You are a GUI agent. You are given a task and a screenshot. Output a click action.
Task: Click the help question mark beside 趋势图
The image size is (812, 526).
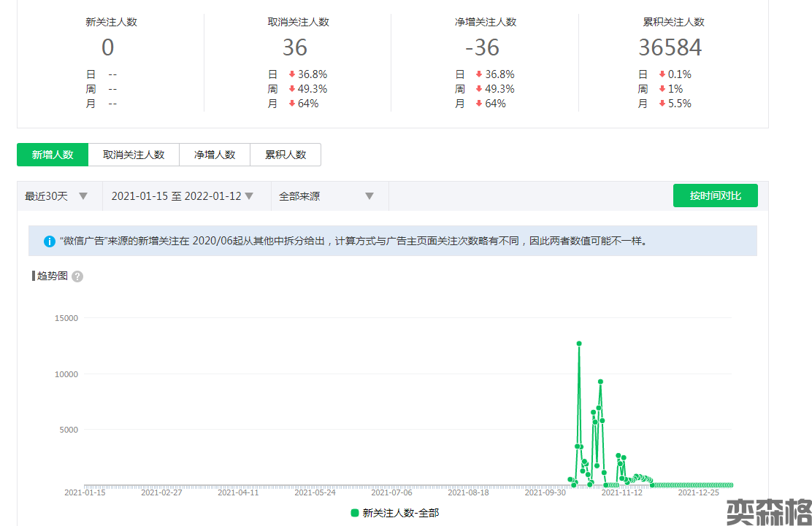(77, 276)
